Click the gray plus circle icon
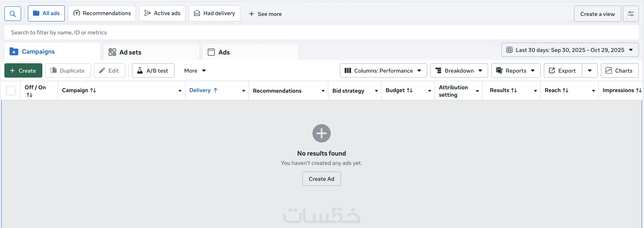This screenshot has width=644, height=228. (x=321, y=133)
